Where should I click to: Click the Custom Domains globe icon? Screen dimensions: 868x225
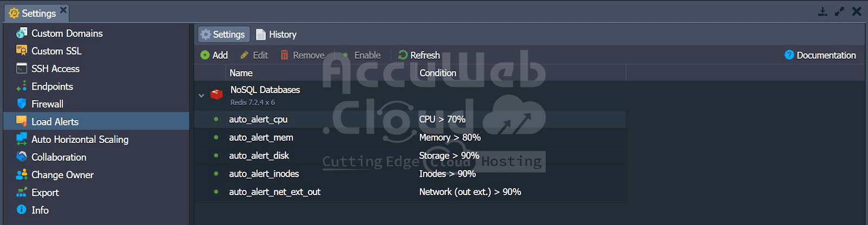pos(22,33)
